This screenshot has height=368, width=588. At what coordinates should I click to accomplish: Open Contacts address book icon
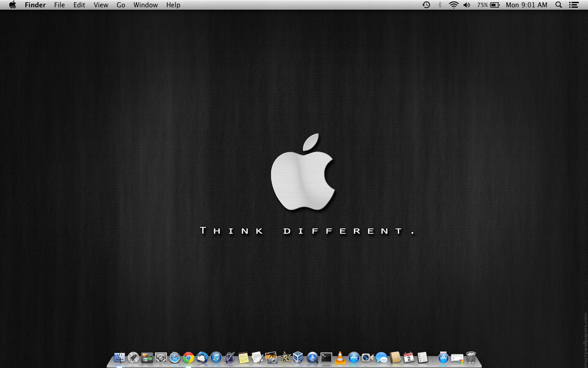(395, 357)
